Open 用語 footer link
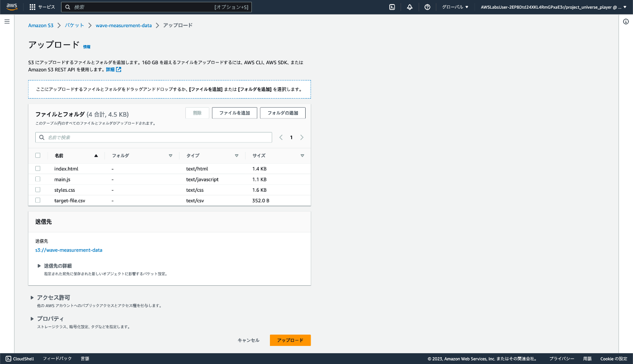 pyautogui.click(x=587, y=359)
